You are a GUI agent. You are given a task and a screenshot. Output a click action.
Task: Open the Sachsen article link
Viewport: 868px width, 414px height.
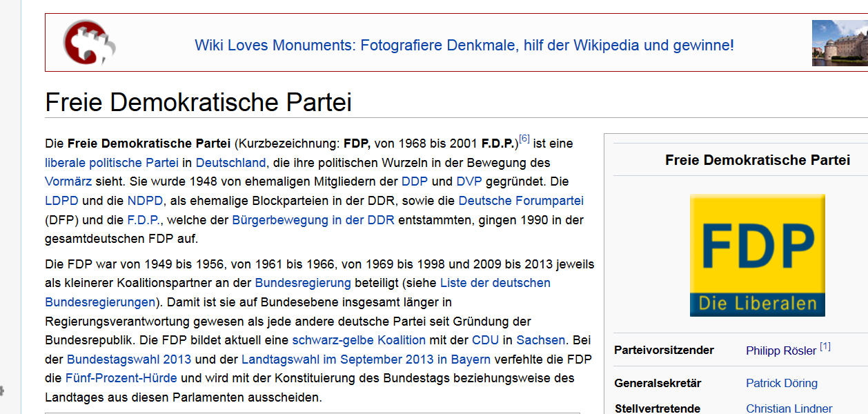pos(541,340)
